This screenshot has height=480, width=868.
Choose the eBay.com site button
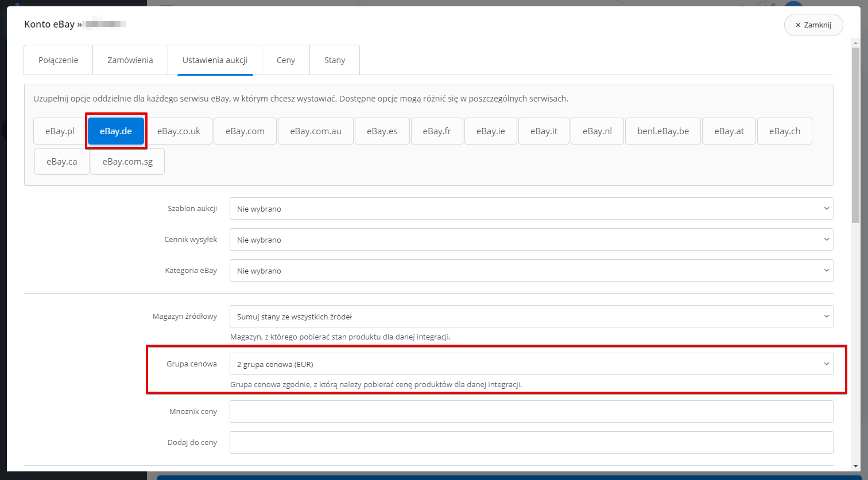245,131
